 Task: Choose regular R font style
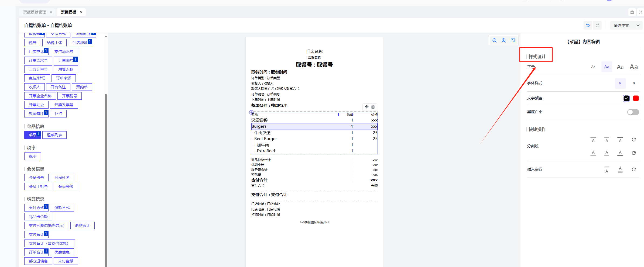(620, 83)
